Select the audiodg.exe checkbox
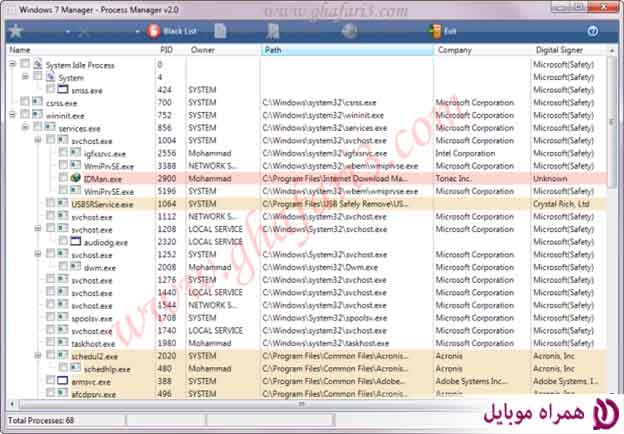The image size is (624, 434). [63, 240]
